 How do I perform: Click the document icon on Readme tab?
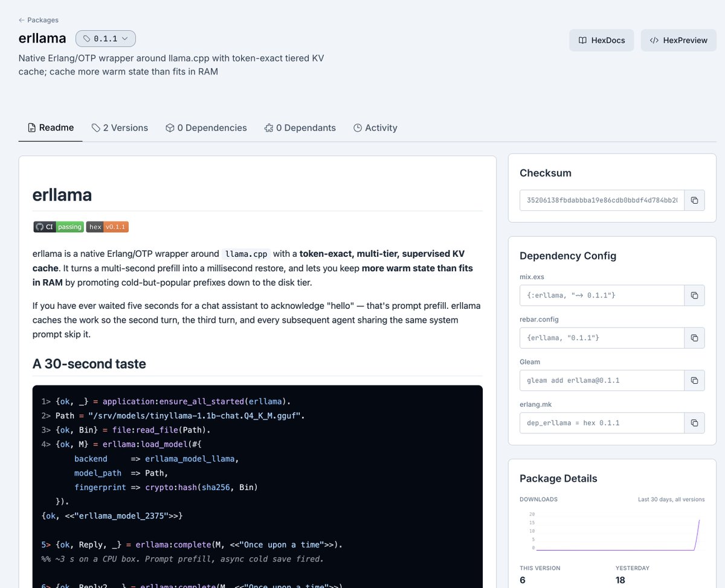[x=32, y=128]
